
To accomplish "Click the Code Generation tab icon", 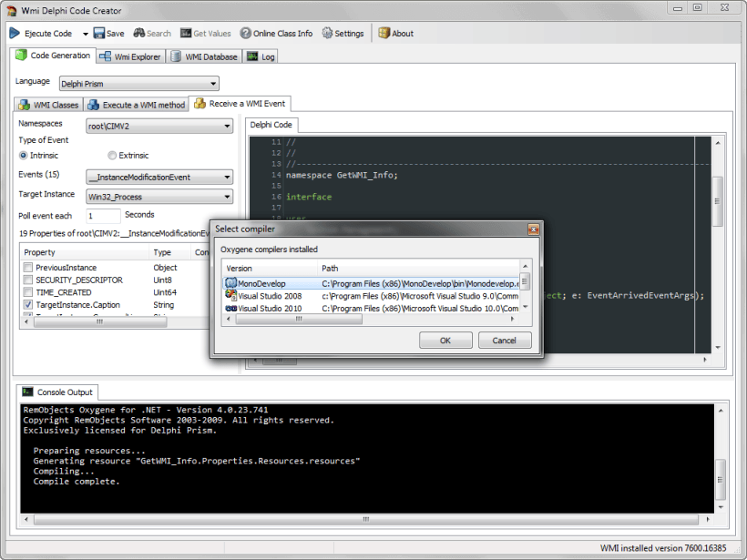I will click(x=21, y=55).
